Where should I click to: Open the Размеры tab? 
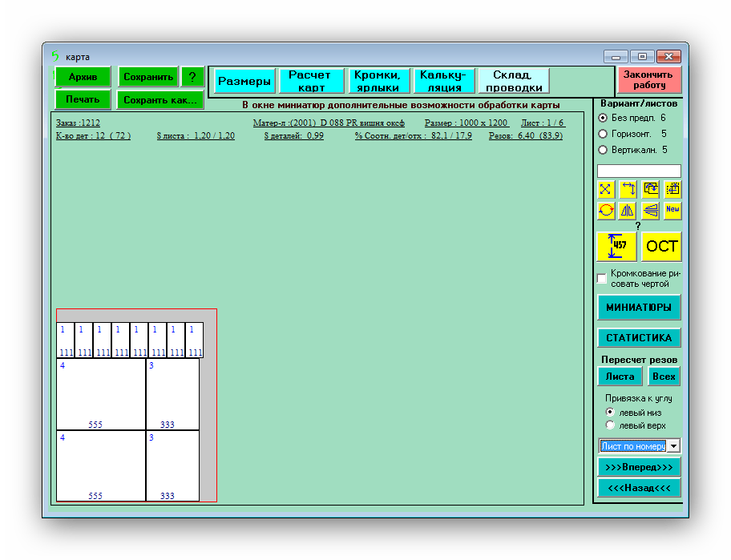(244, 81)
